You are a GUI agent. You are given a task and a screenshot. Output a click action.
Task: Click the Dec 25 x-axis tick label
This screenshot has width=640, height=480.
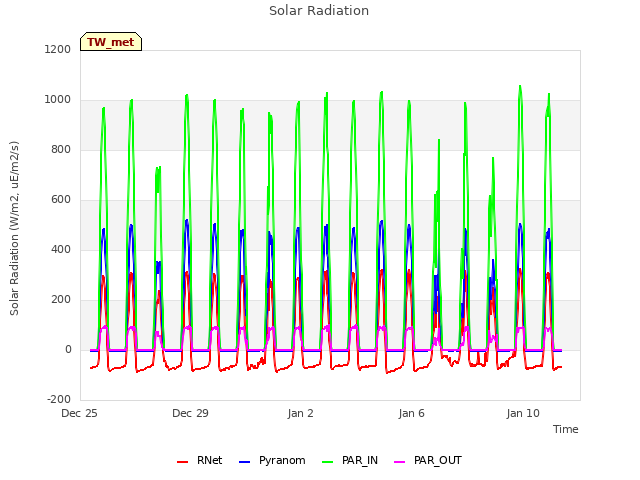[79, 413]
